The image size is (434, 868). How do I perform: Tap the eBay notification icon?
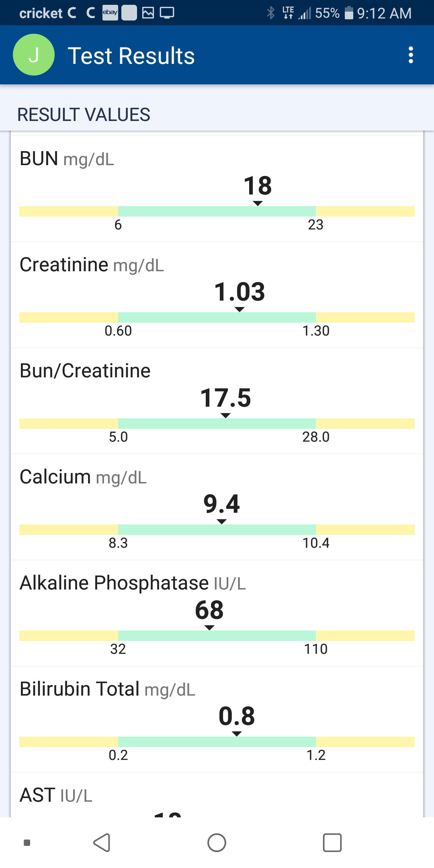[x=110, y=13]
